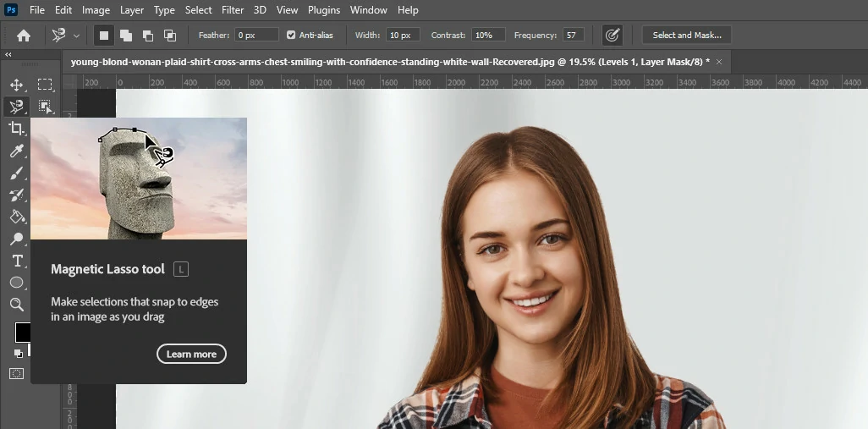Open the Magnetic Lasso tool preset picker
This screenshot has height=429, width=868.
[66, 36]
